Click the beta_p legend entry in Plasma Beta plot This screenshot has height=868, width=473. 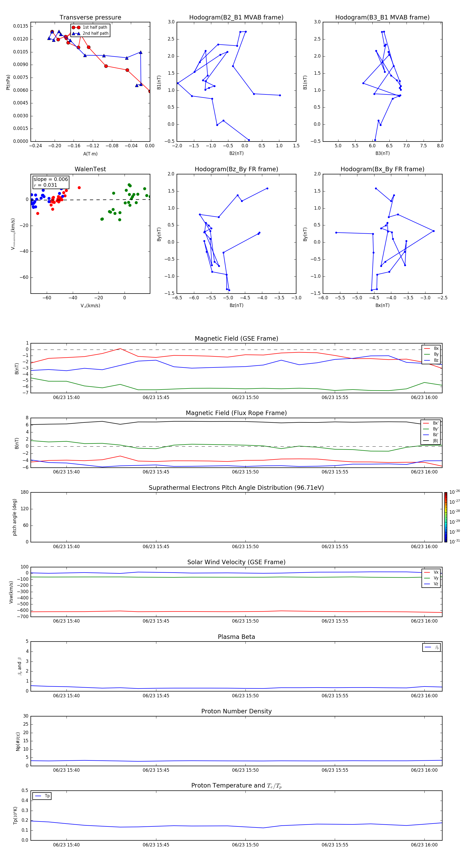coord(431,647)
